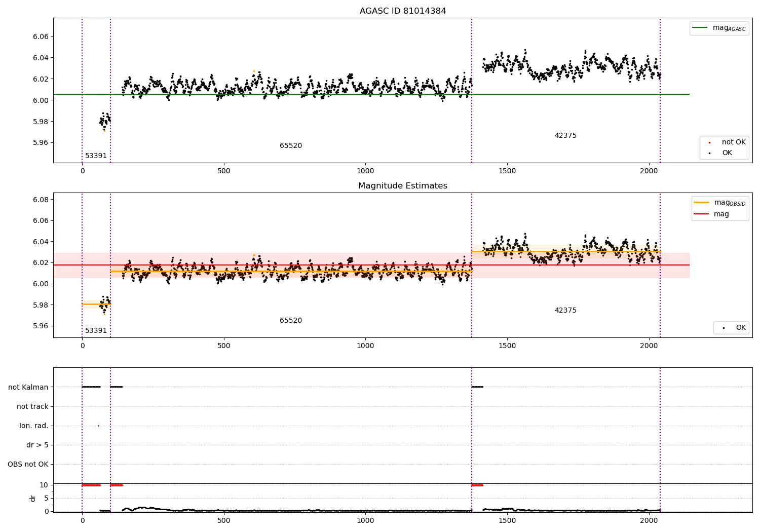The width and height of the screenshot is (760, 532).
Task: Click the 2000 x-tick under the bottom plot
Action: pos(649,520)
